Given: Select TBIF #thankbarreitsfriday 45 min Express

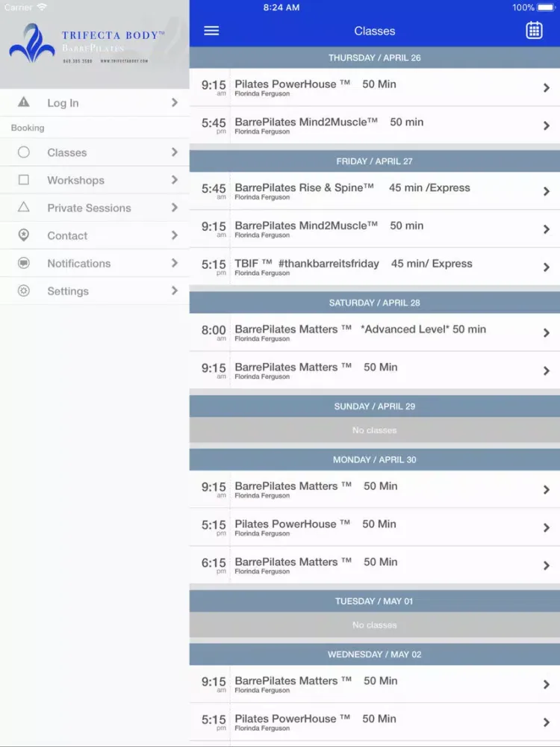Looking at the screenshot, I should click(x=375, y=267).
